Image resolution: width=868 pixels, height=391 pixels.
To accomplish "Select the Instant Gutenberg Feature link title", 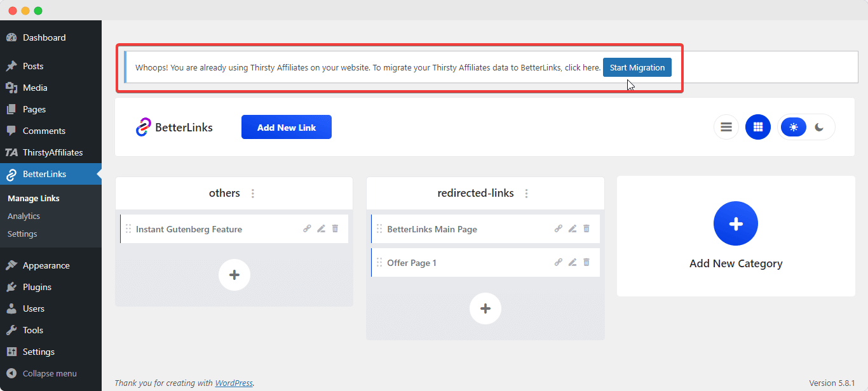I will point(189,229).
